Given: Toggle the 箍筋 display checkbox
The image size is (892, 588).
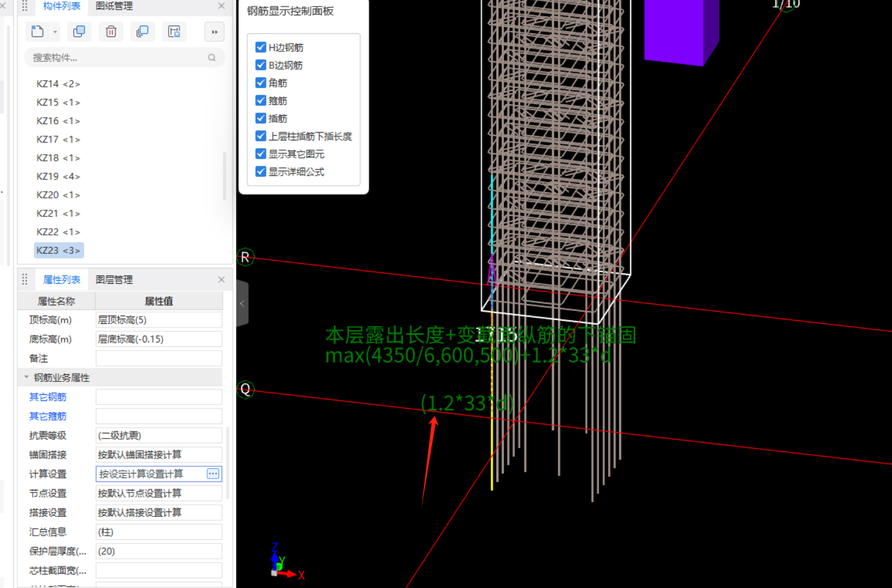Looking at the screenshot, I should [261, 101].
